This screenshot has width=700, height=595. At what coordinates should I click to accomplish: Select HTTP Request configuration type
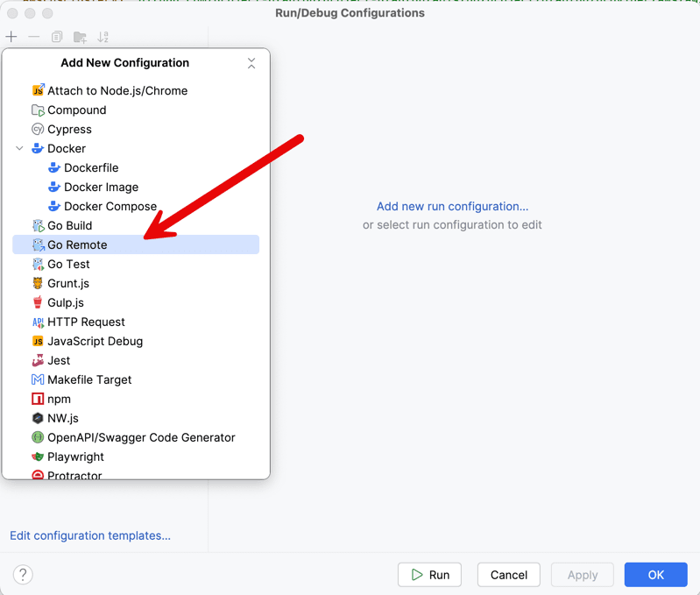[136, 322]
